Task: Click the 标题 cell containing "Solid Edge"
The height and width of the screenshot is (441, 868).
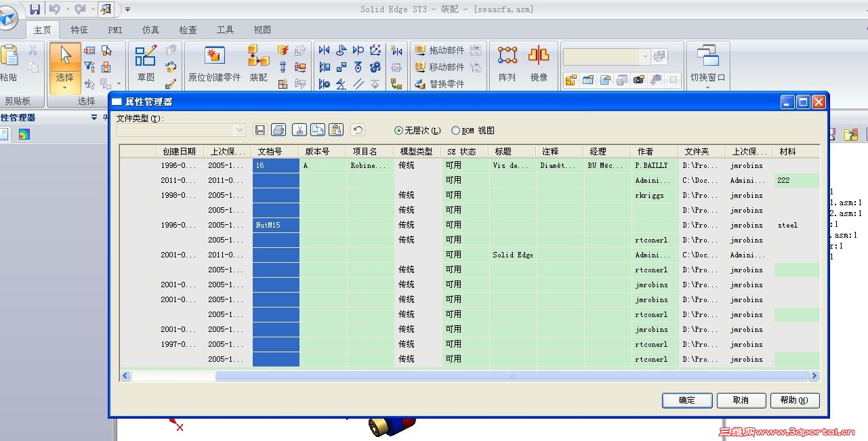Action: point(513,255)
